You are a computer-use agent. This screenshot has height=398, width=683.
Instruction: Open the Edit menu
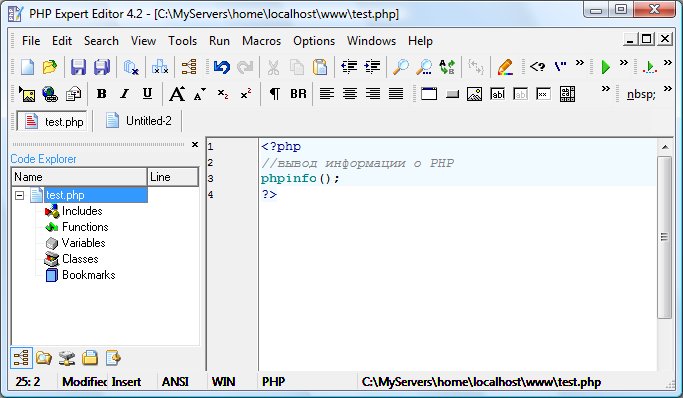click(62, 41)
